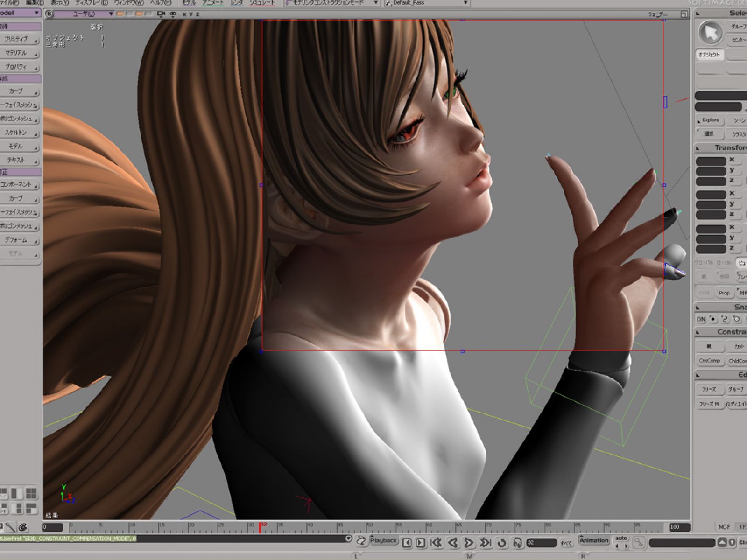Screen dimensions: 747x560
Task: Click the red frame marker on timeline
Action: 260,527
